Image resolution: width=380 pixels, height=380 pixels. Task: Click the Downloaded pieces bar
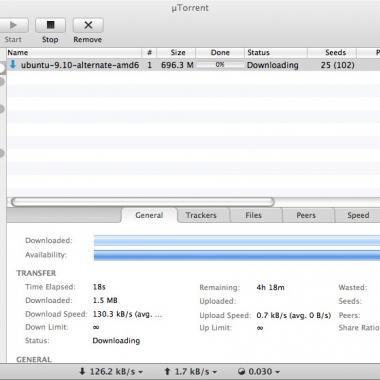tap(237, 241)
